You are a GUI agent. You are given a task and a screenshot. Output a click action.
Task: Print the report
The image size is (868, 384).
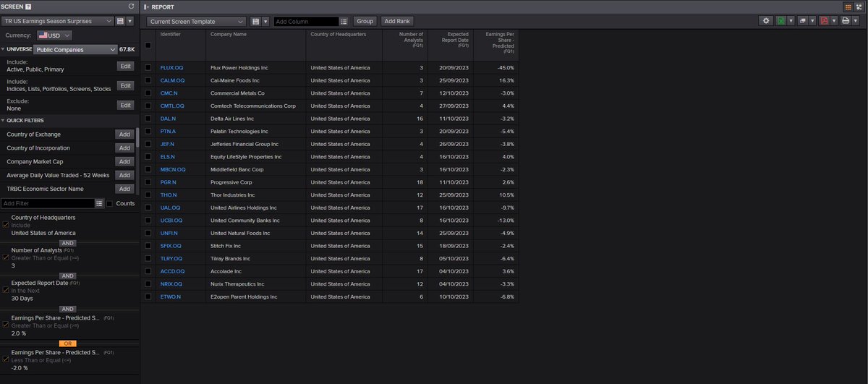846,22
